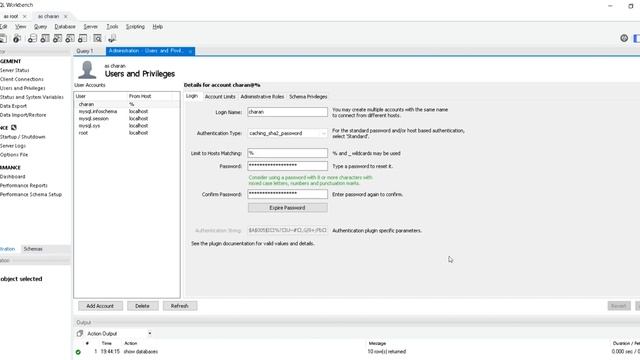Open Dashboard in the navigator
Screen dimensions: 640x360
[x=13, y=177]
